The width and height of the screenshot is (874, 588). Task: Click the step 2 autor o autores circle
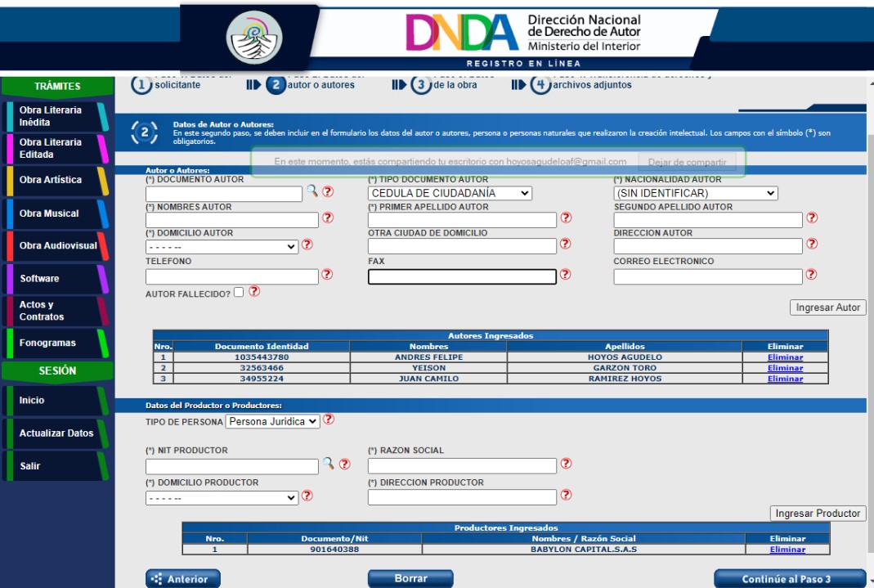tap(276, 85)
